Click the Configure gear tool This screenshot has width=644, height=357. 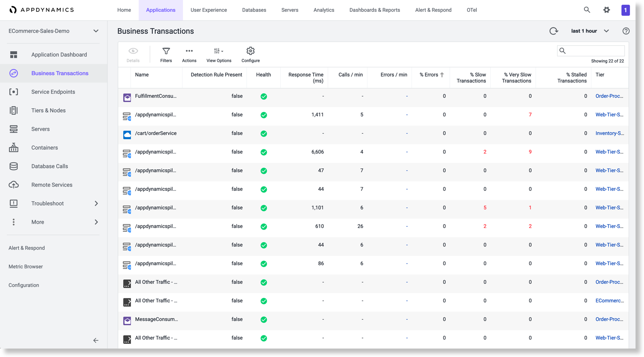click(251, 51)
